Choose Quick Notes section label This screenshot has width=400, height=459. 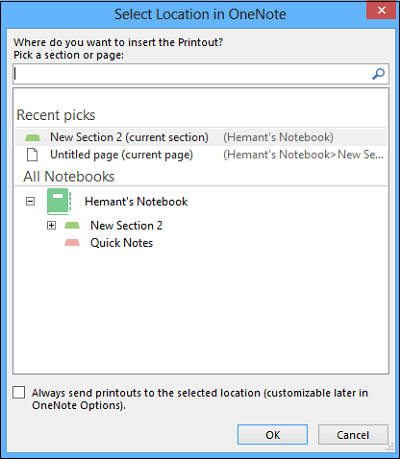click(x=122, y=243)
